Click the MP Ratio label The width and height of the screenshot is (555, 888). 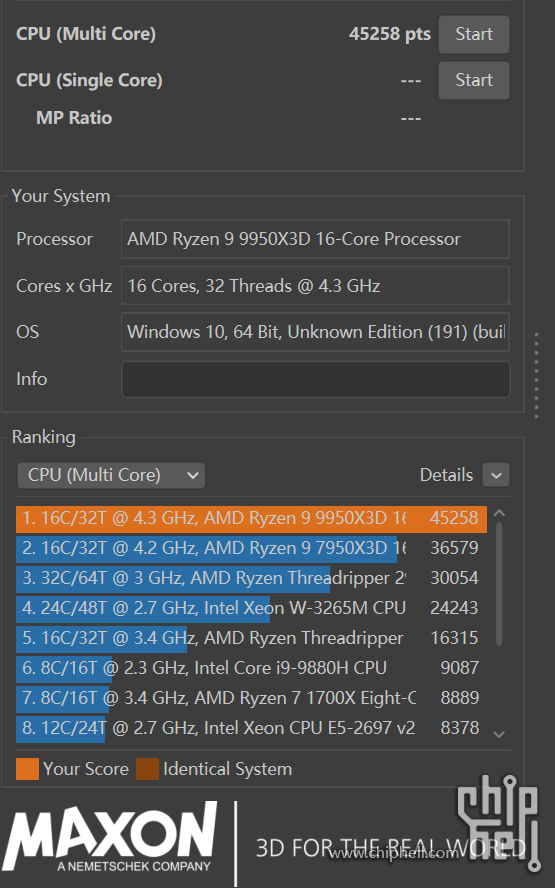74,118
